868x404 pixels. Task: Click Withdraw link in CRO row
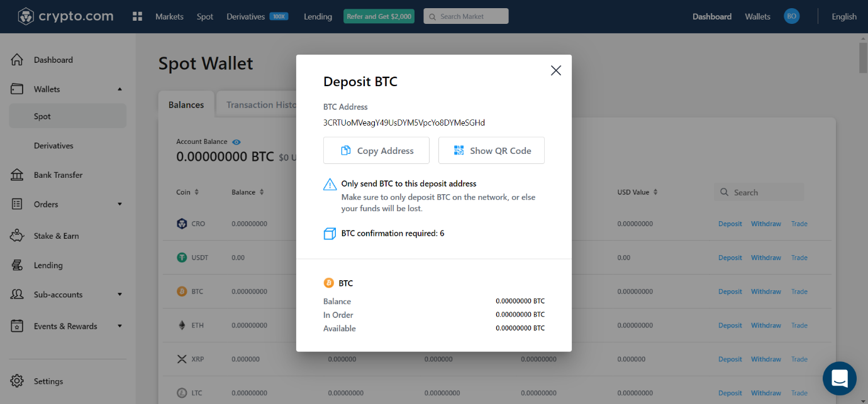click(x=766, y=224)
